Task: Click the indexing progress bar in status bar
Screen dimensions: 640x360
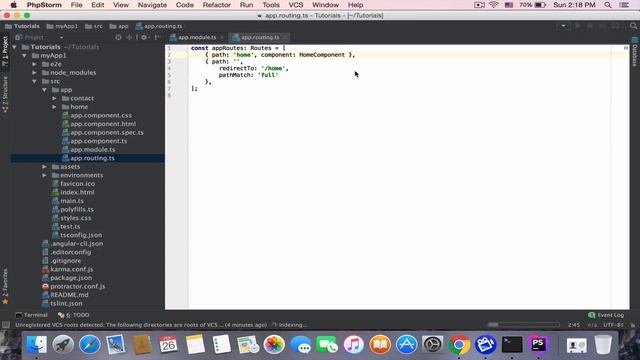Action: point(523,325)
